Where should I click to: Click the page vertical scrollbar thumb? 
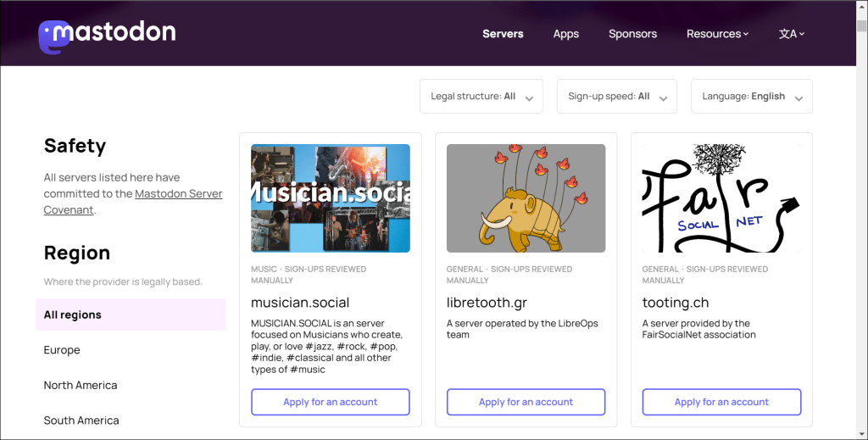point(861,26)
